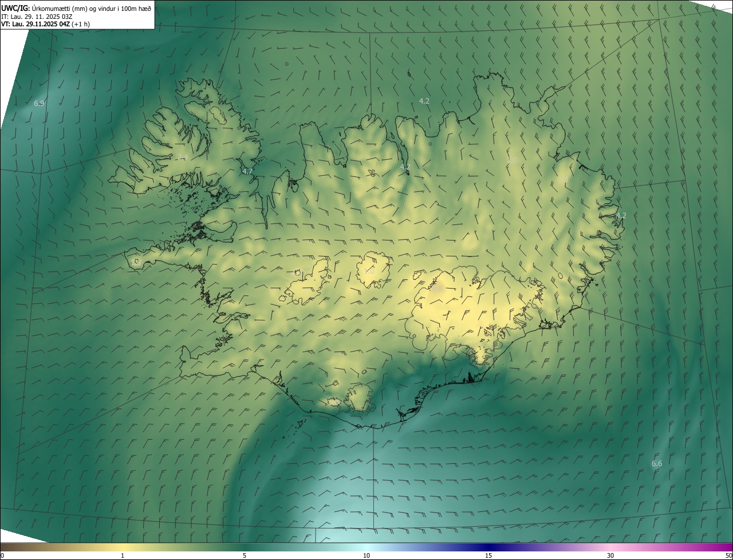Click the 4.2 label in the sea north of Iceland
The height and width of the screenshot is (560, 733).
pos(424,101)
